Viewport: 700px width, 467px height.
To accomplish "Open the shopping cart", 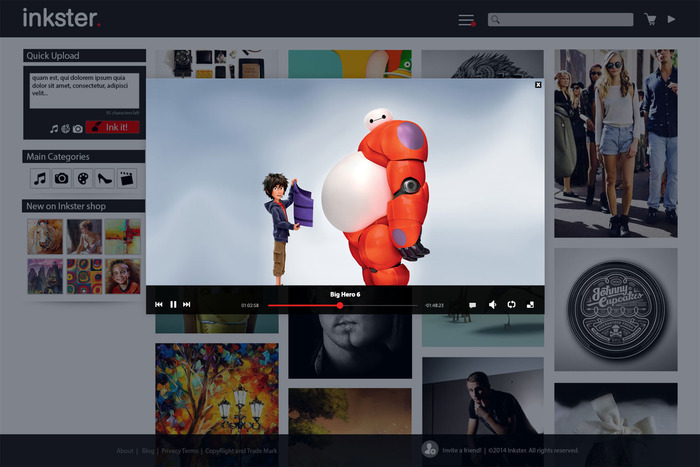I will (x=650, y=19).
